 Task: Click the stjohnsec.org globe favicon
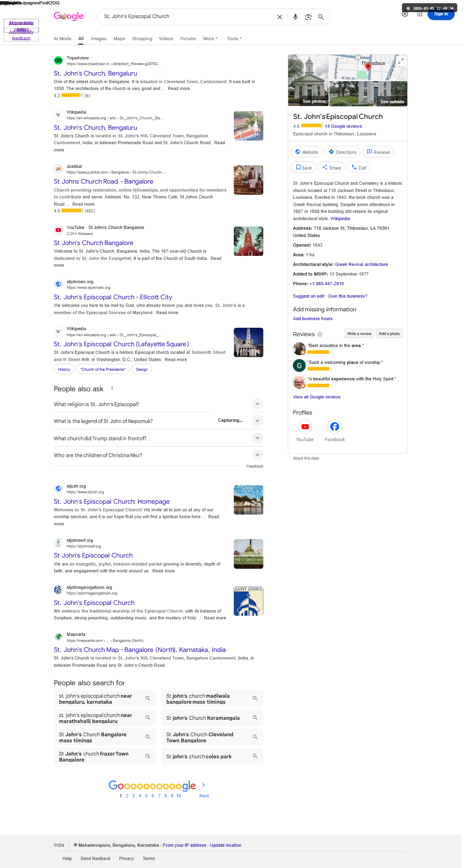coord(58,284)
